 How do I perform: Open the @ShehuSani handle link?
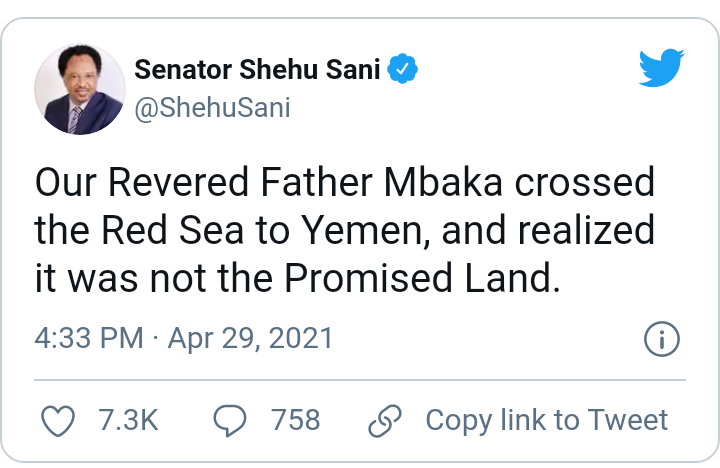211,107
